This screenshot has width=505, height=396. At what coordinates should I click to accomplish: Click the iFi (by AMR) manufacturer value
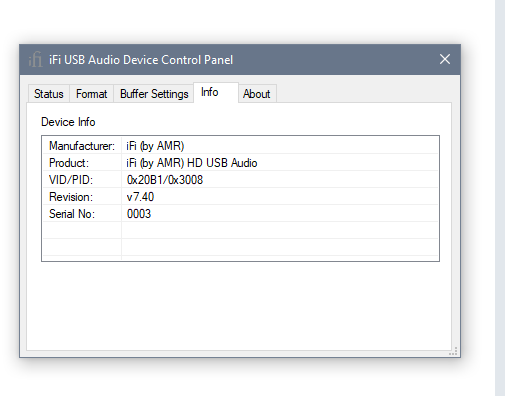pyautogui.click(x=155, y=146)
